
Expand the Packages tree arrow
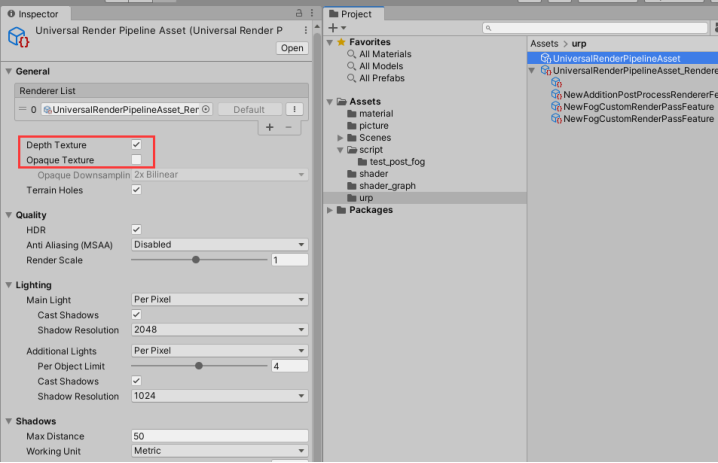click(330, 210)
